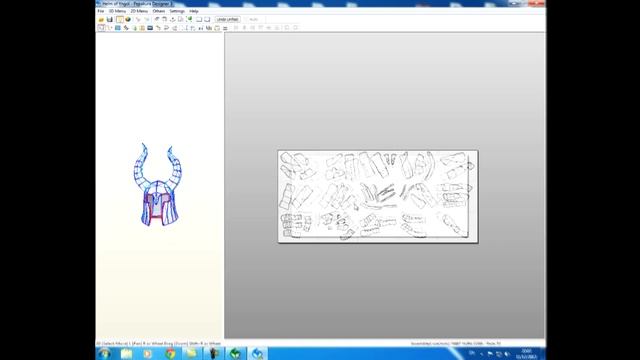Click the horned helmet 3D model
This screenshot has width=640, height=360.
(159, 184)
